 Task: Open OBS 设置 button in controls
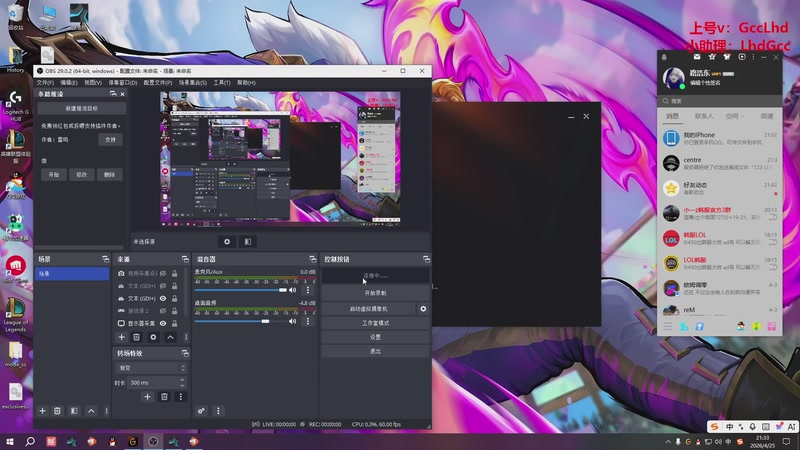point(376,337)
